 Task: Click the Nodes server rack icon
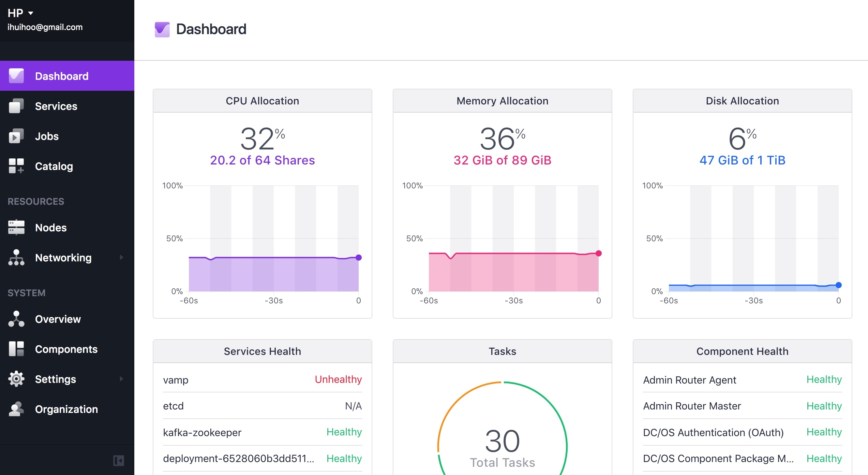point(16,228)
